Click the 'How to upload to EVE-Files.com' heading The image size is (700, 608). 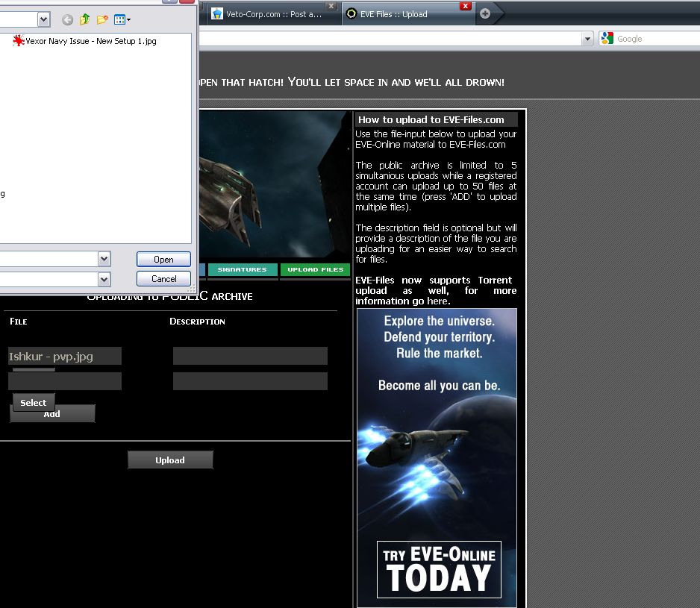pyautogui.click(x=431, y=119)
